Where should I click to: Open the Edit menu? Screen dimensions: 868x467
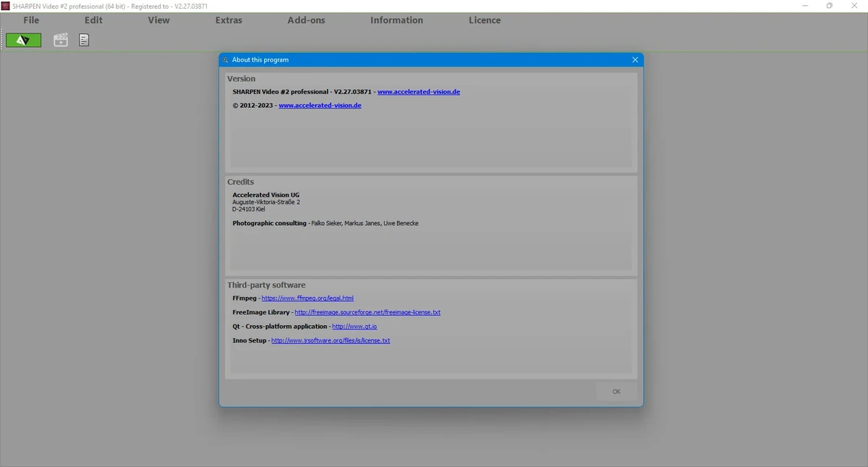tap(93, 20)
